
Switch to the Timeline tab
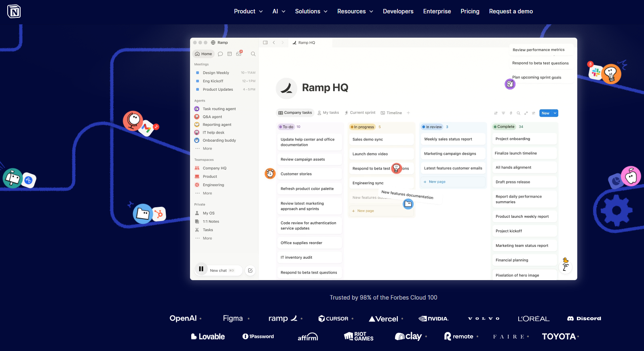(x=391, y=113)
